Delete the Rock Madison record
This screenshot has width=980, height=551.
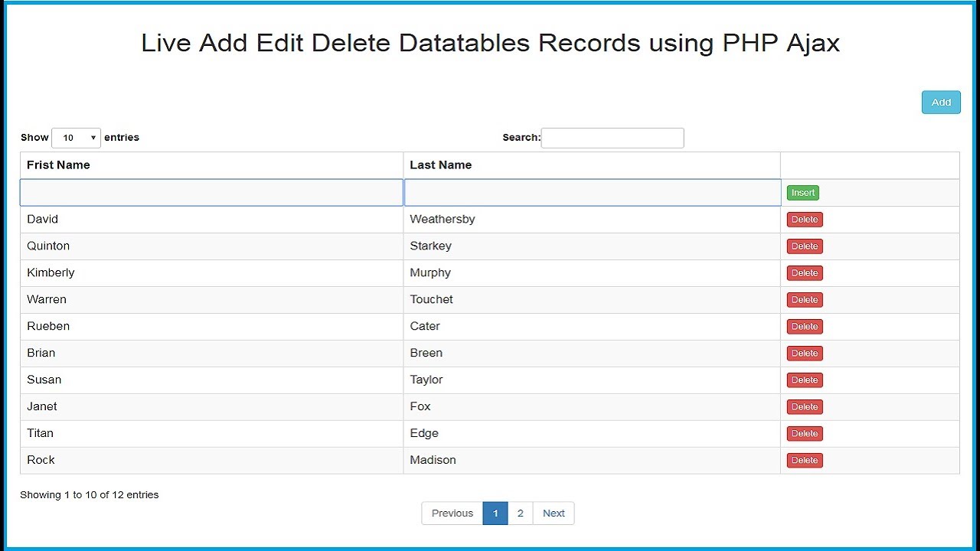click(x=805, y=461)
